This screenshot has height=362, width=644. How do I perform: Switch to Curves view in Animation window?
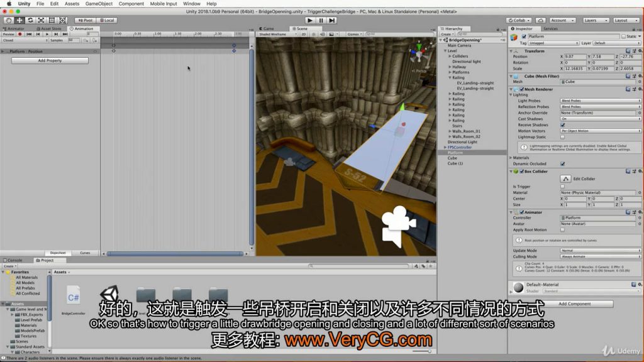85,253
